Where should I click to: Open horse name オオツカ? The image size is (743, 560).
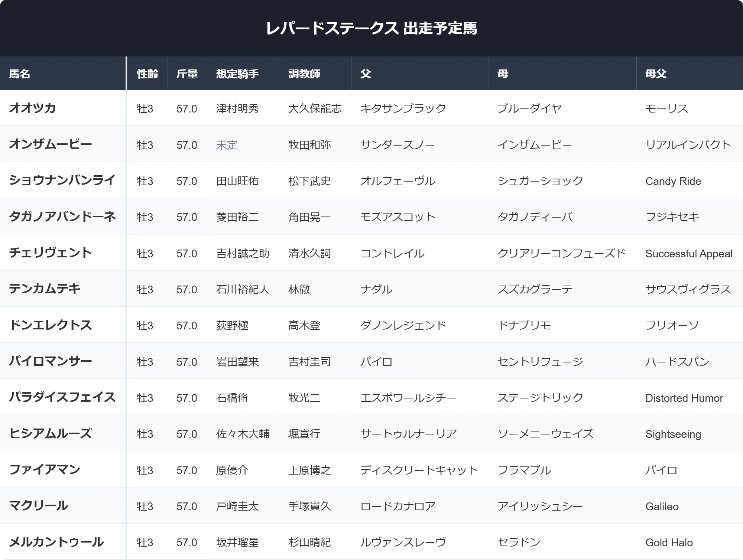(x=32, y=108)
